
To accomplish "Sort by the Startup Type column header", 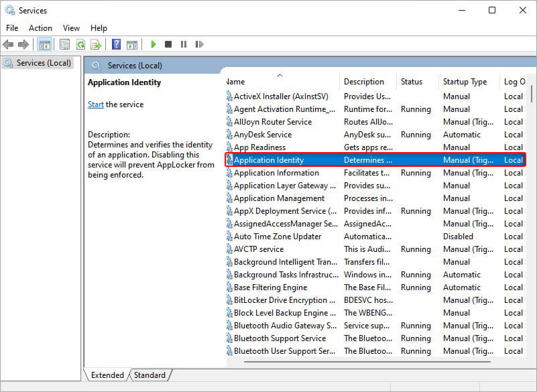I will (469, 82).
